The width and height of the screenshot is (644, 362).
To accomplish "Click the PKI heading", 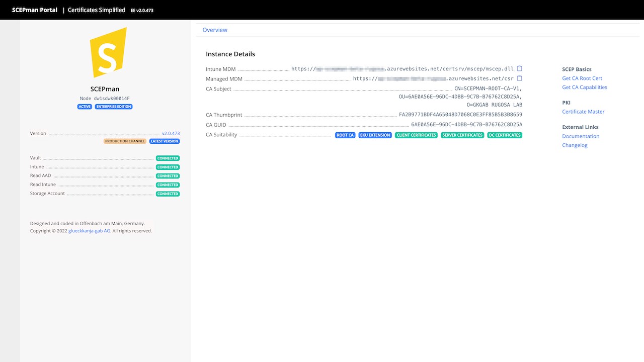I will (x=566, y=103).
